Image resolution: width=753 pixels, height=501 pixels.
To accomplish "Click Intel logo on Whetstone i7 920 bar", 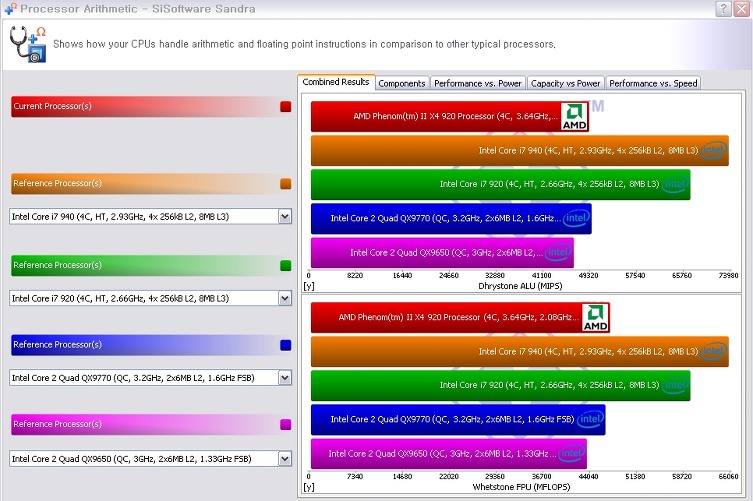I will pos(675,385).
